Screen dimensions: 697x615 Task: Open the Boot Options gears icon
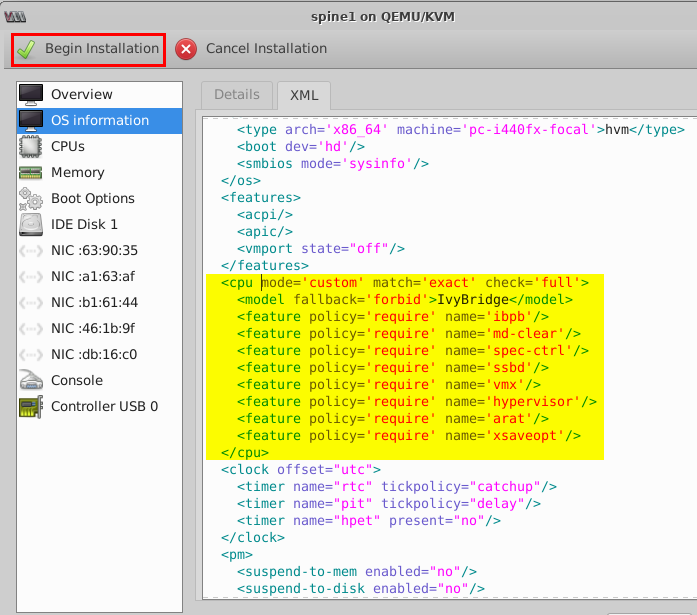click(x=31, y=198)
